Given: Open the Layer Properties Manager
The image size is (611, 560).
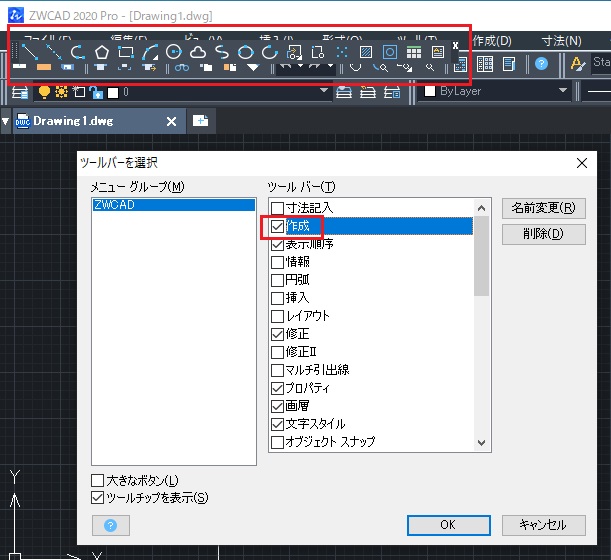Looking at the screenshot, I should click(x=20, y=92).
